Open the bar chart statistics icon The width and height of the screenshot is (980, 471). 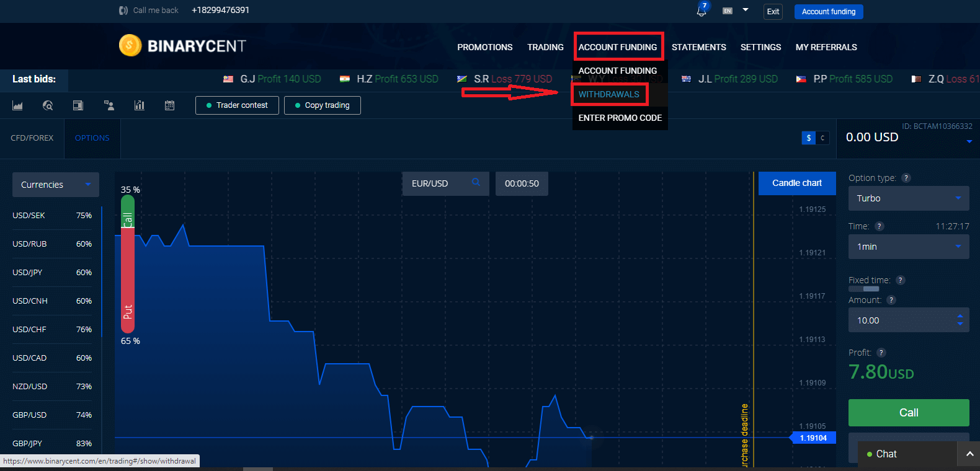[140, 105]
